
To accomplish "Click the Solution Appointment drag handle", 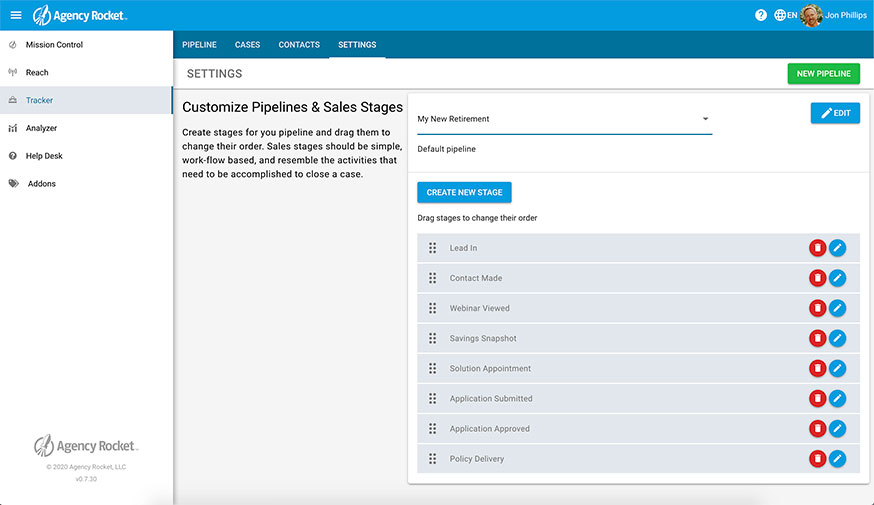I will tap(433, 368).
